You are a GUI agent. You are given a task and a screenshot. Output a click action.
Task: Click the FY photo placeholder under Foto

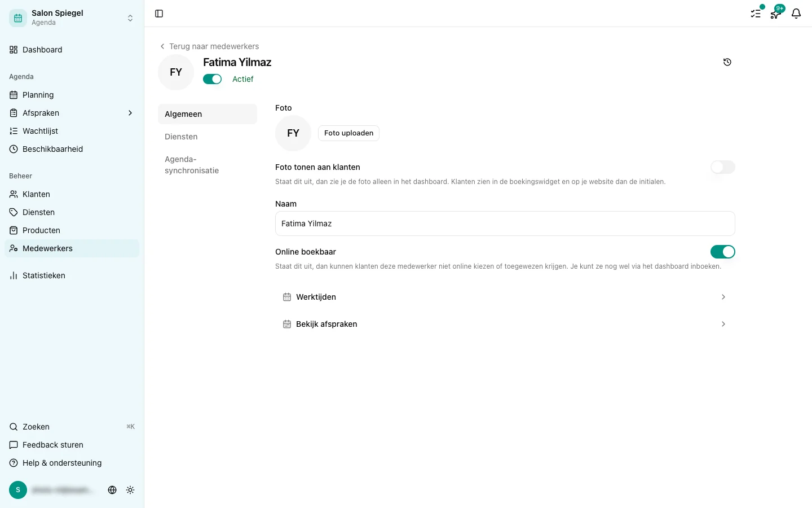tap(293, 133)
